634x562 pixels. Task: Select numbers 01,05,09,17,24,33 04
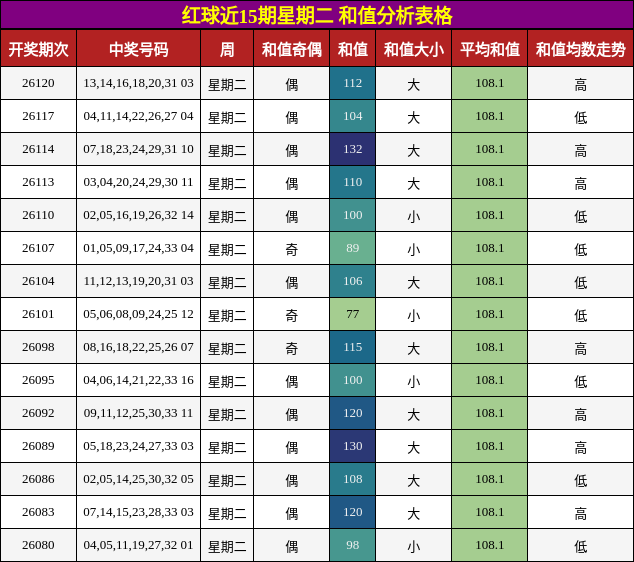(138, 248)
